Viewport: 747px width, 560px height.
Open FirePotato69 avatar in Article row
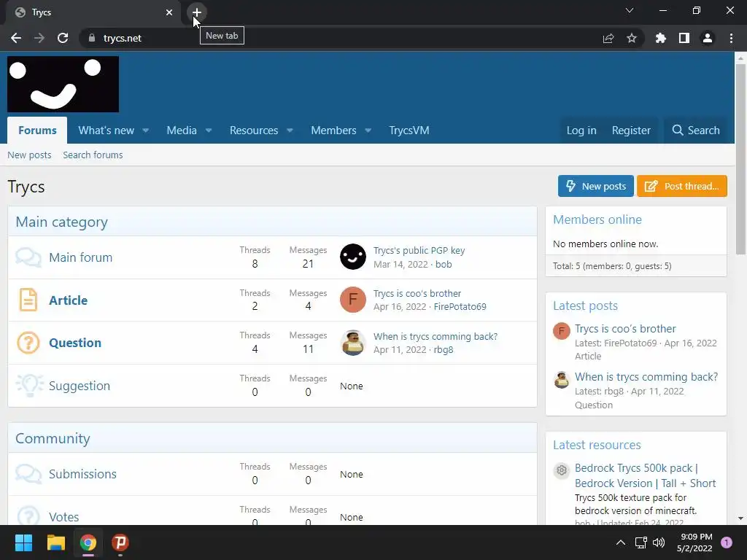click(x=353, y=300)
